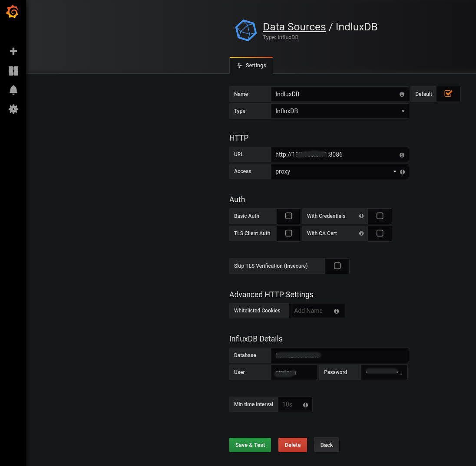
Task: Toggle the Default data source checkbox
Action: click(448, 94)
